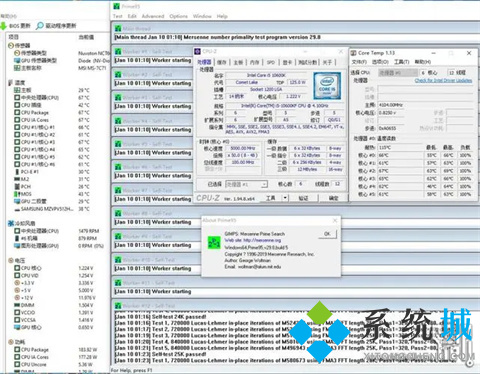Close the About Prime95 dialog
480x374 pixels.
335,220
